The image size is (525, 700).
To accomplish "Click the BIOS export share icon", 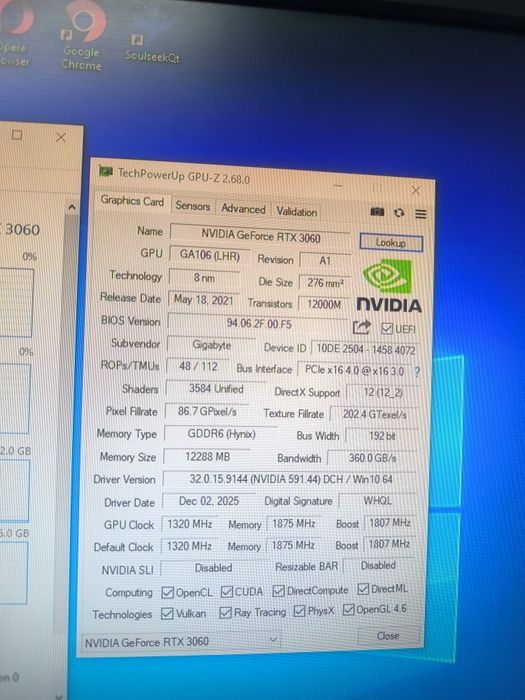I will coord(362,327).
